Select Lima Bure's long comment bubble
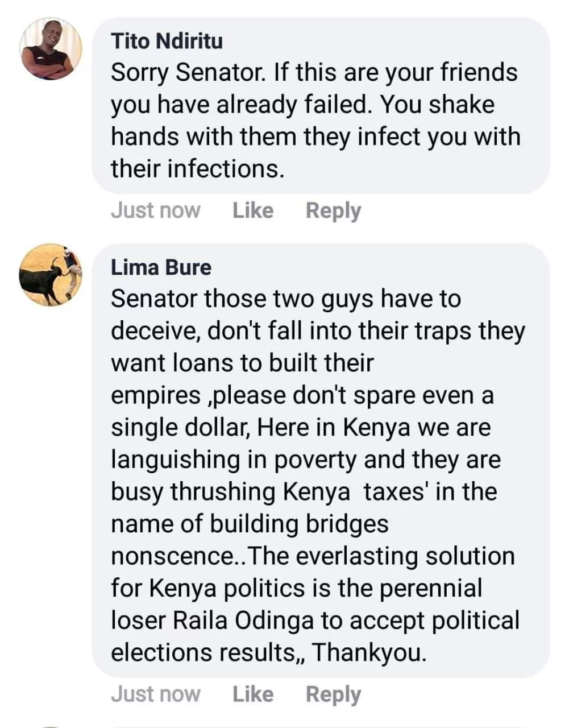Image resolution: width=569 pixels, height=728 pixels. (x=321, y=461)
